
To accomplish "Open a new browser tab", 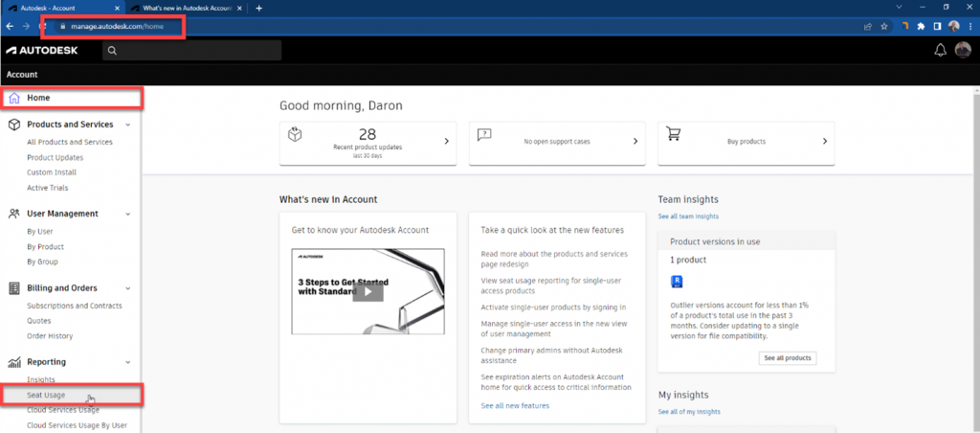I will point(258,8).
